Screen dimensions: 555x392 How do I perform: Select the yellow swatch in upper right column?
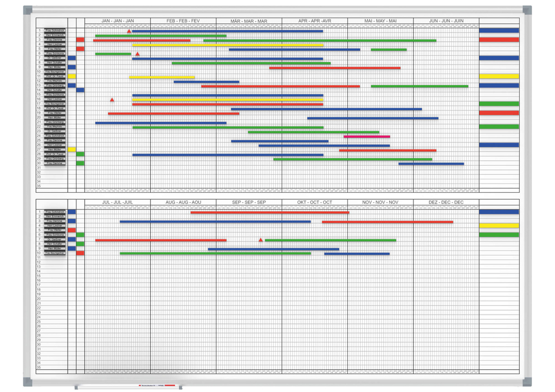click(499, 76)
